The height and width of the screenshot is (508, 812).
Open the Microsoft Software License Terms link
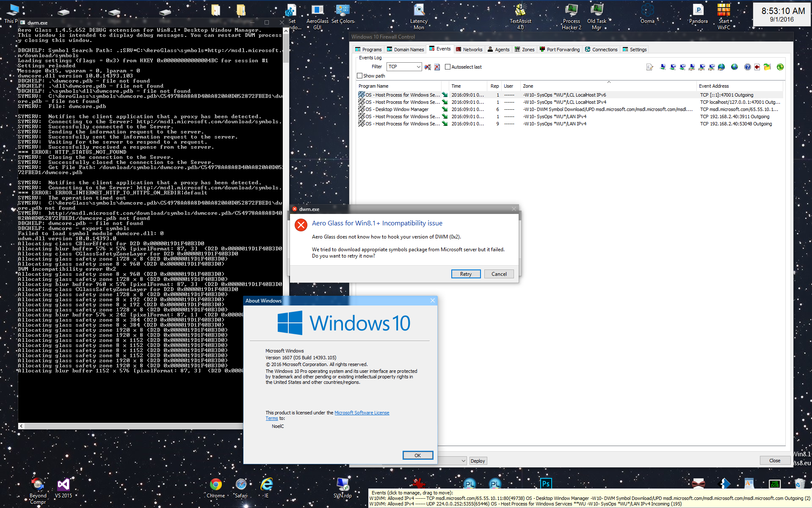click(362, 413)
